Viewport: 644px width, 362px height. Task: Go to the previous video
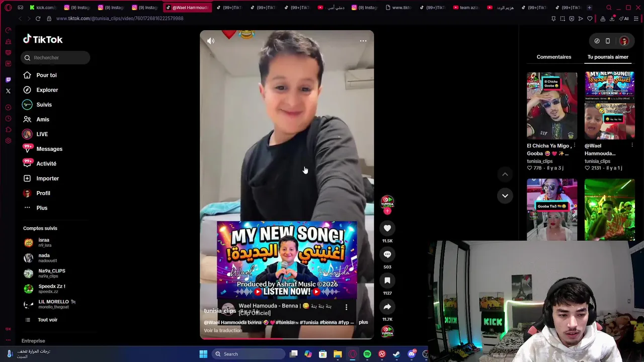(x=505, y=174)
